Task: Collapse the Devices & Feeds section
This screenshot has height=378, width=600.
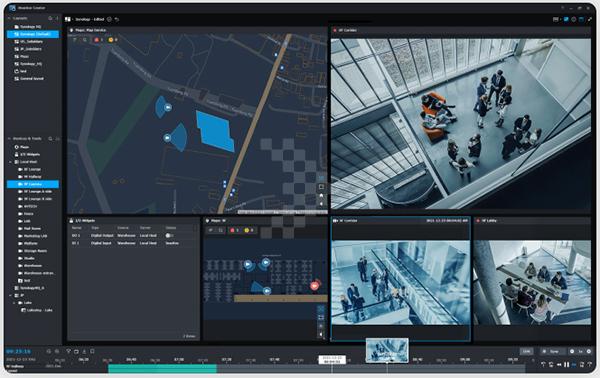Action: [9, 138]
